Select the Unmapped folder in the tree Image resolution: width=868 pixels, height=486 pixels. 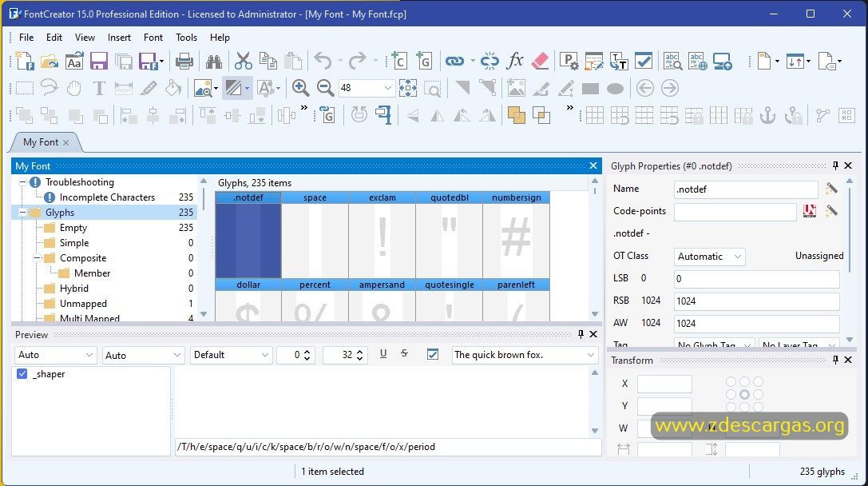(x=83, y=304)
